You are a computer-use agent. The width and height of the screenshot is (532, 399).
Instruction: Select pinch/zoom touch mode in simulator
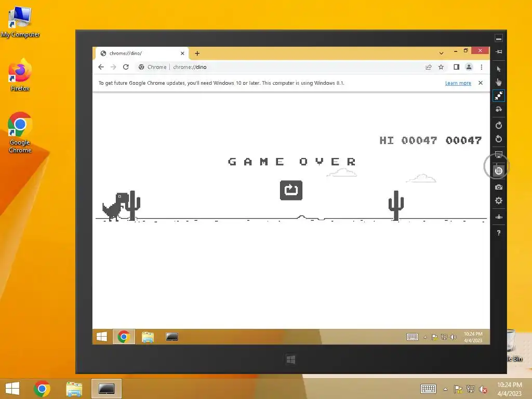[498, 96]
